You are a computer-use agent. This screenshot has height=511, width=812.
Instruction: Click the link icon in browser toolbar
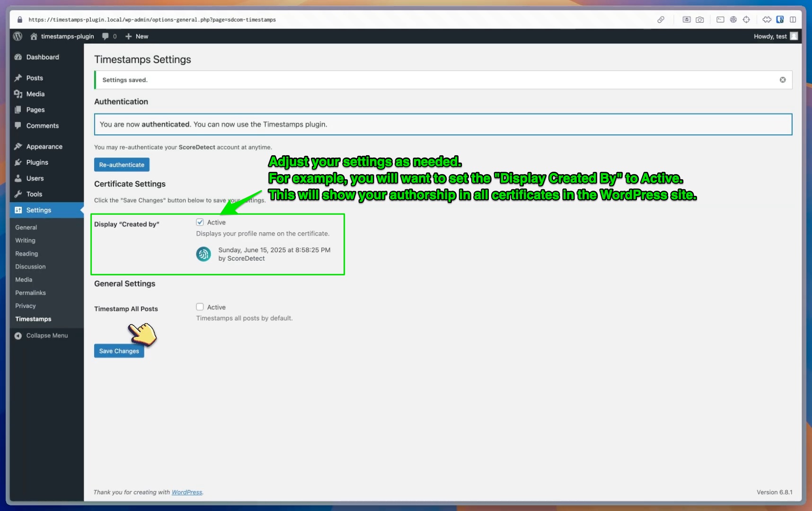661,19
